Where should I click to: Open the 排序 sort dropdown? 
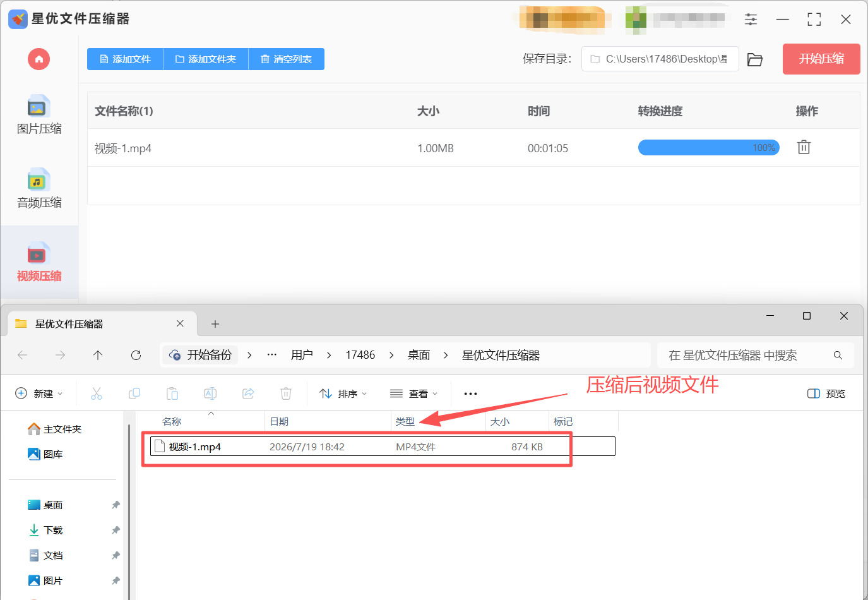(x=343, y=393)
